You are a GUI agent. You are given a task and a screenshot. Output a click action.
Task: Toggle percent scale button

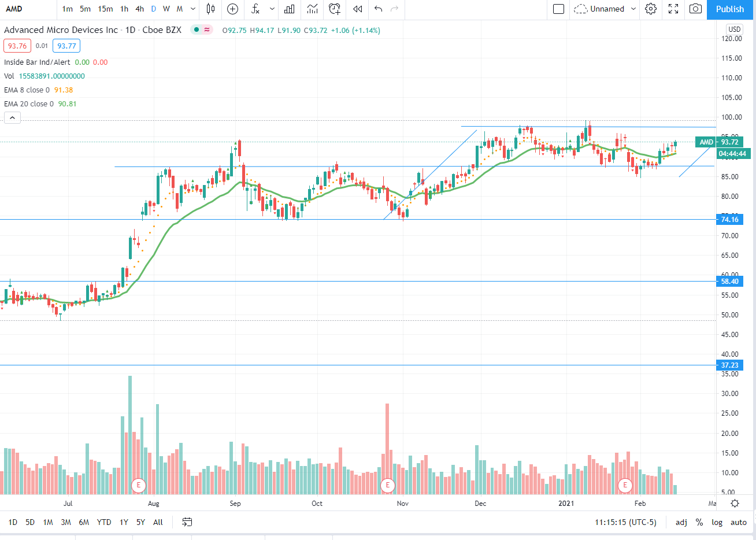point(699,522)
